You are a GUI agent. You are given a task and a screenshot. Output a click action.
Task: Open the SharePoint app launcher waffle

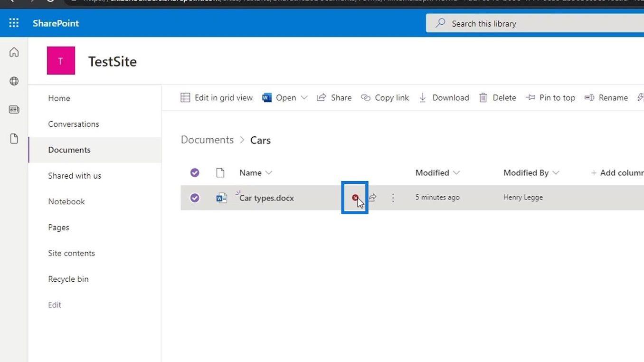pos(14,23)
